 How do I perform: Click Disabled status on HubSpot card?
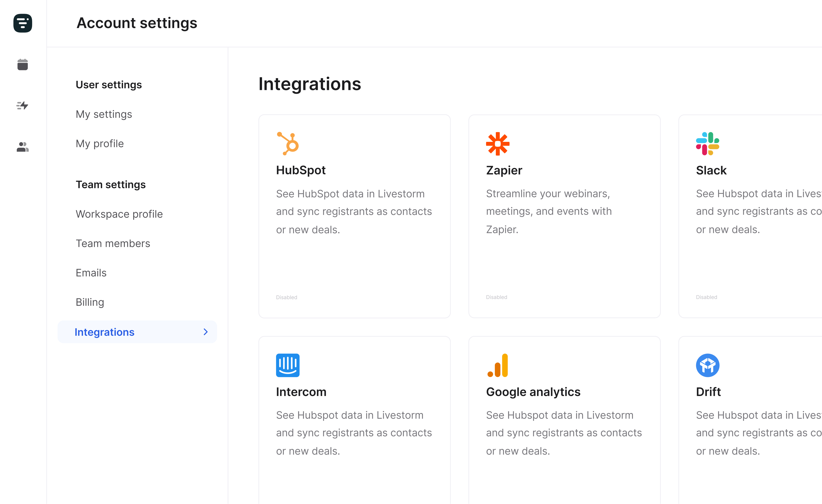(x=286, y=297)
